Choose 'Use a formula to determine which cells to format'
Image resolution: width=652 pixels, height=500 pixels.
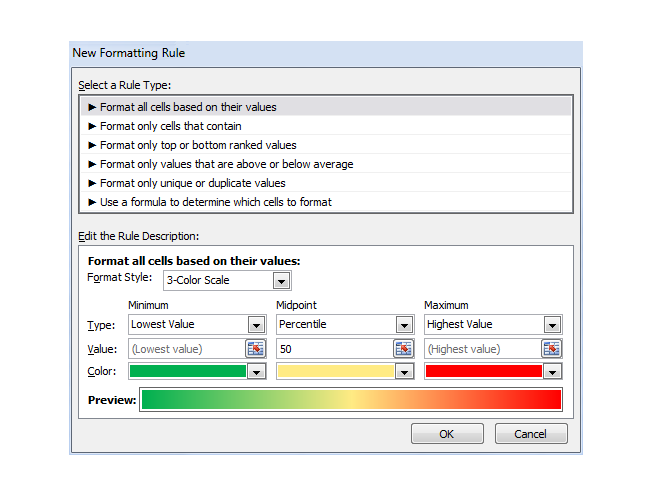(326, 202)
